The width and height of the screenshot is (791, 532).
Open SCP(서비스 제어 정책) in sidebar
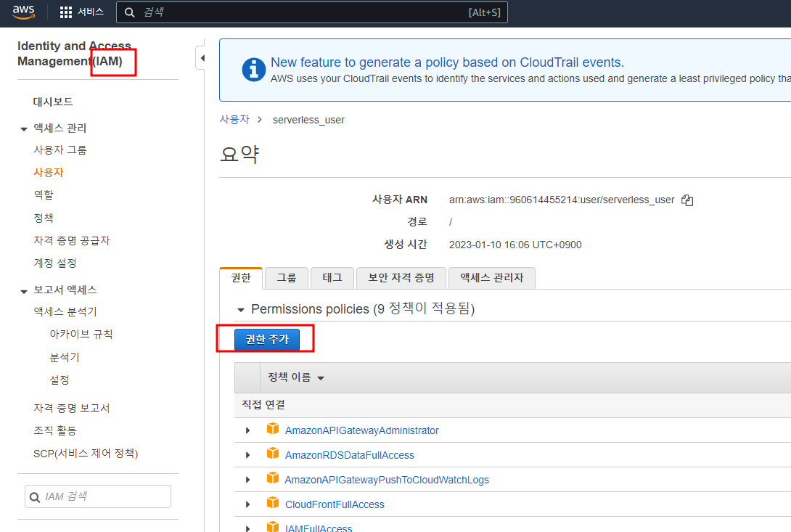click(86, 454)
